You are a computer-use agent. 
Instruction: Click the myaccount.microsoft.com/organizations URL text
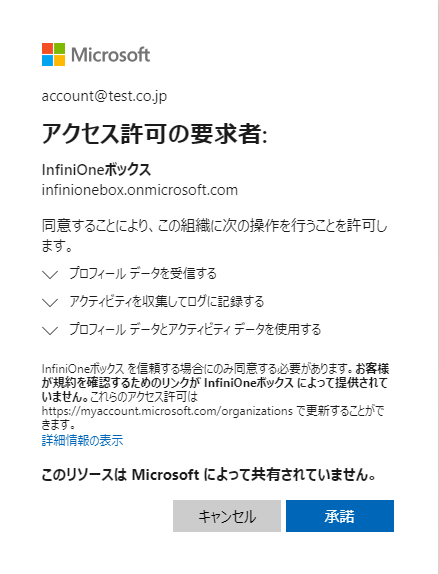[x=167, y=411]
